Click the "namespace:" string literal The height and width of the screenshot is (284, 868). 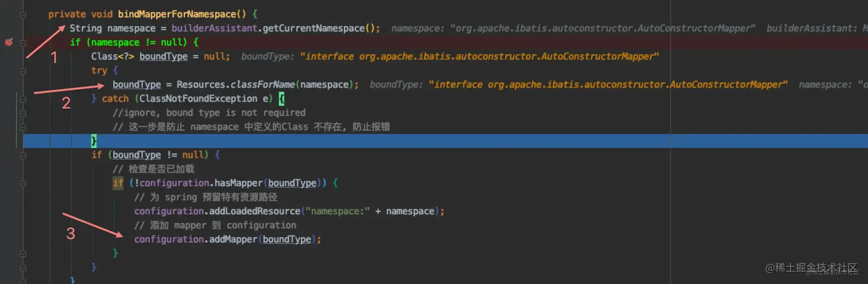coord(338,211)
